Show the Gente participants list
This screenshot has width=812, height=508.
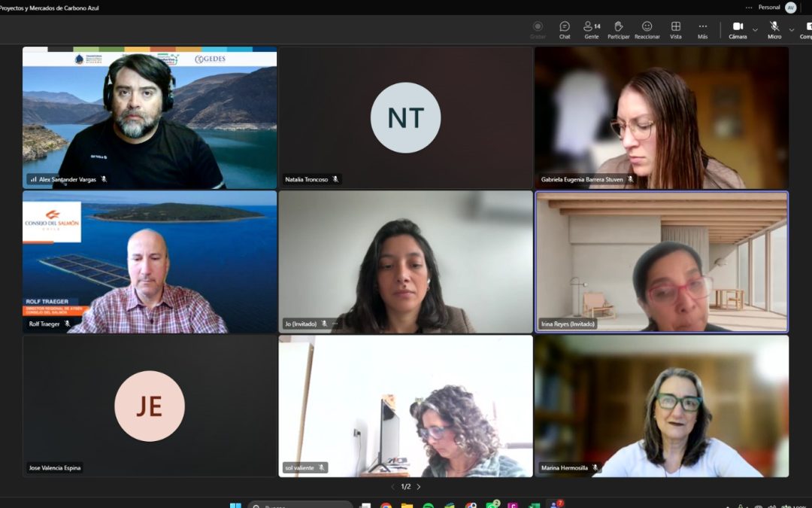(x=592, y=29)
